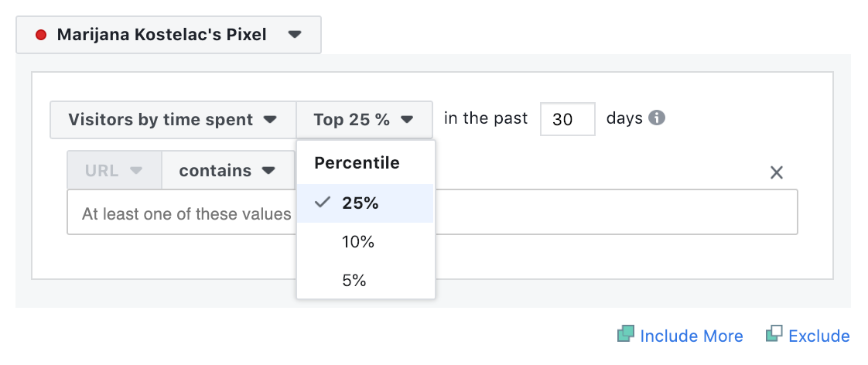Click the Exclude squares icon
Screen dimensions: 868x365
[x=774, y=335]
